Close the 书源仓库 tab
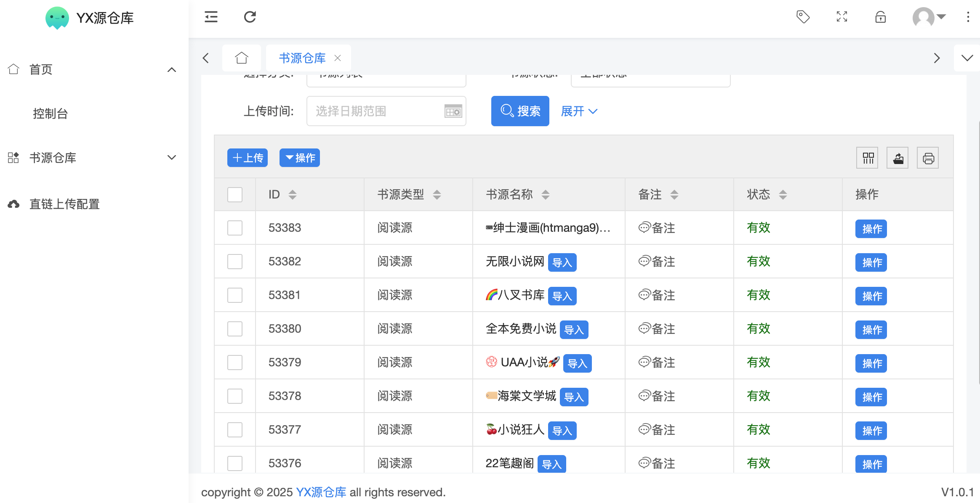980x503 pixels. pos(338,58)
